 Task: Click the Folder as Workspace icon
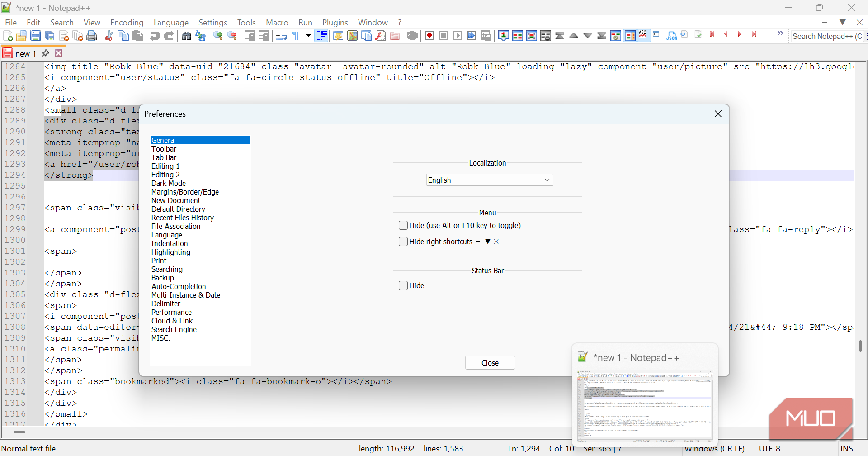(395, 36)
